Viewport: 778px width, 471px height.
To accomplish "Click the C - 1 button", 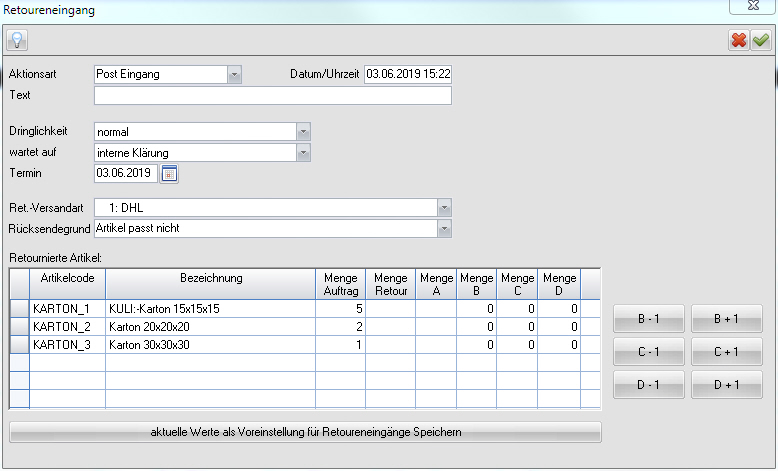I will [x=648, y=352].
